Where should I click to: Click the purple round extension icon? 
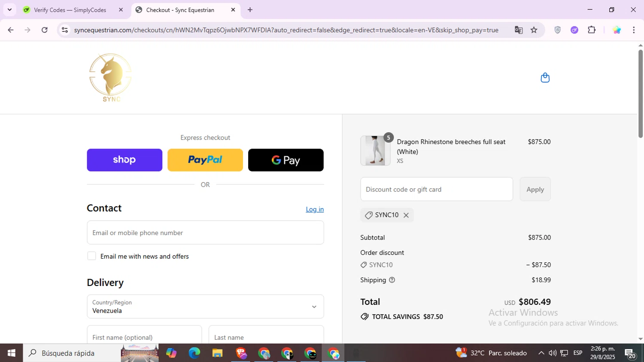[x=574, y=30]
